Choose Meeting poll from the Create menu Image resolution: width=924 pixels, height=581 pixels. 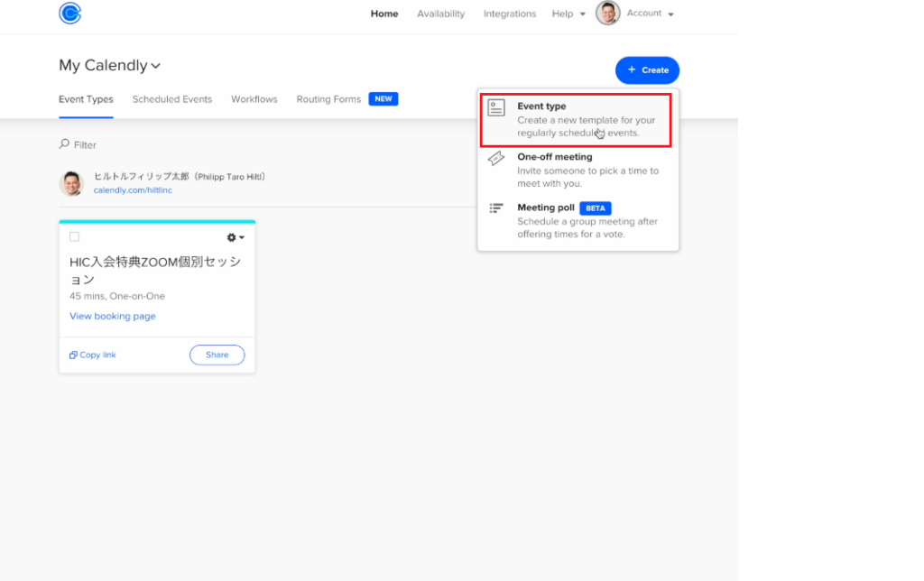tap(578, 221)
